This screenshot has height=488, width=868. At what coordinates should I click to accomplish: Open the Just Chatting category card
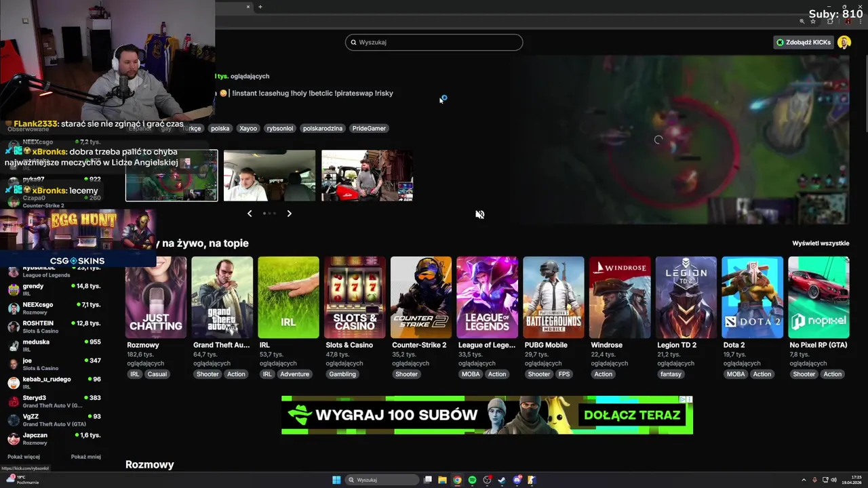point(156,297)
